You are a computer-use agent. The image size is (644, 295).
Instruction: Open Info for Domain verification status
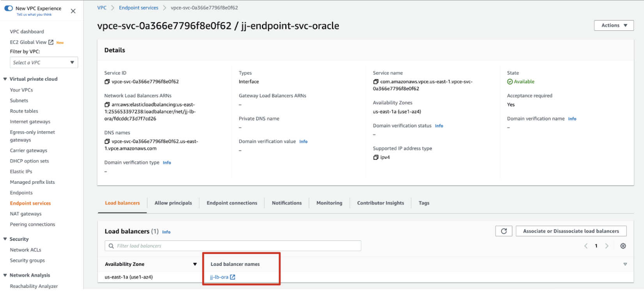pyautogui.click(x=439, y=126)
